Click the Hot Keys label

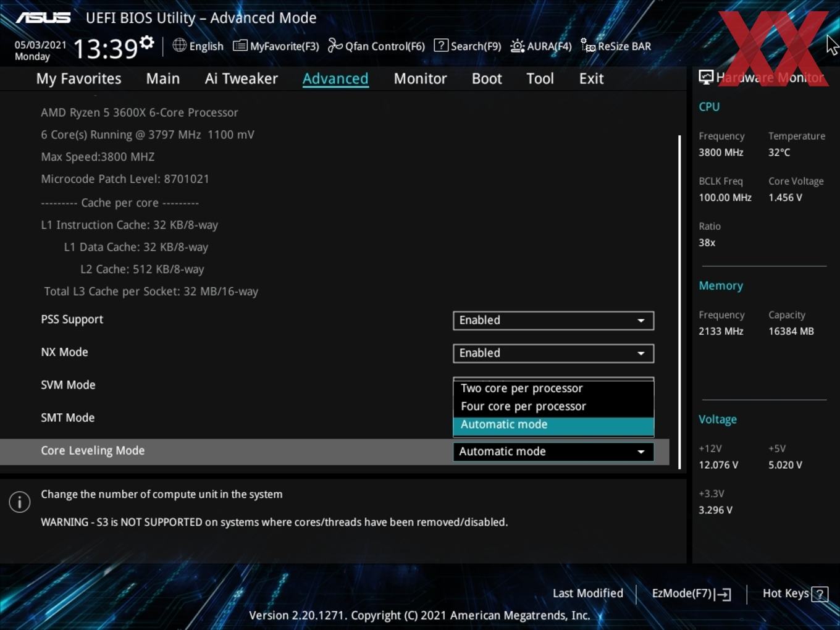point(786,594)
